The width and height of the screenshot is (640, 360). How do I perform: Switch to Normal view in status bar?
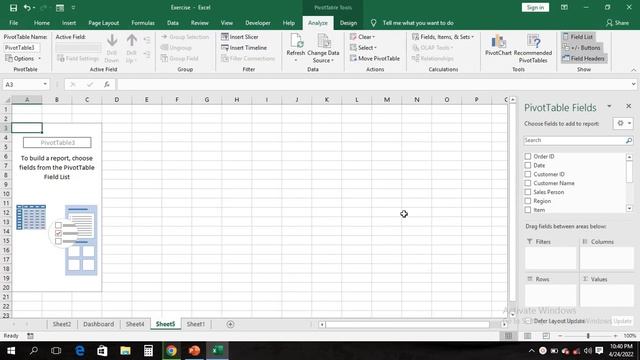508,336
